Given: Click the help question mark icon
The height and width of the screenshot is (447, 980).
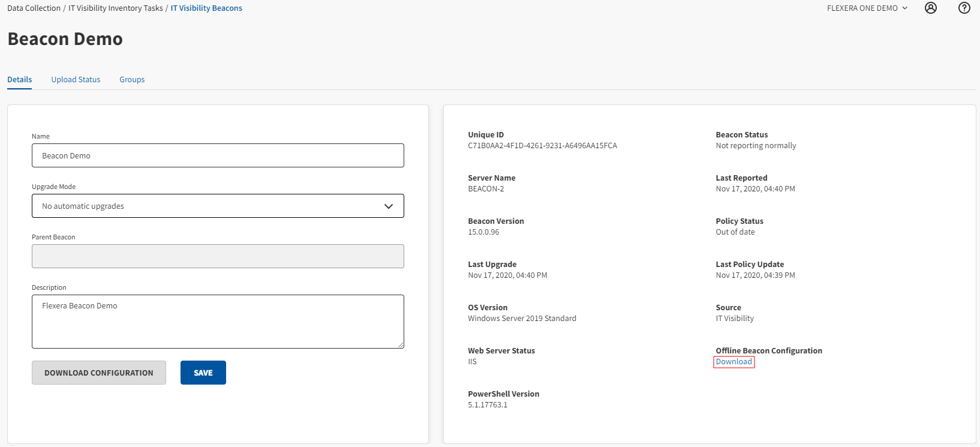Looking at the screenshot, I should pos(964,8).
